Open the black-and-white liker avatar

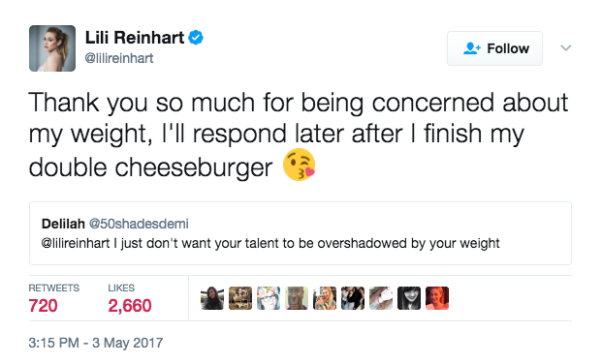[x=409, y=298]
